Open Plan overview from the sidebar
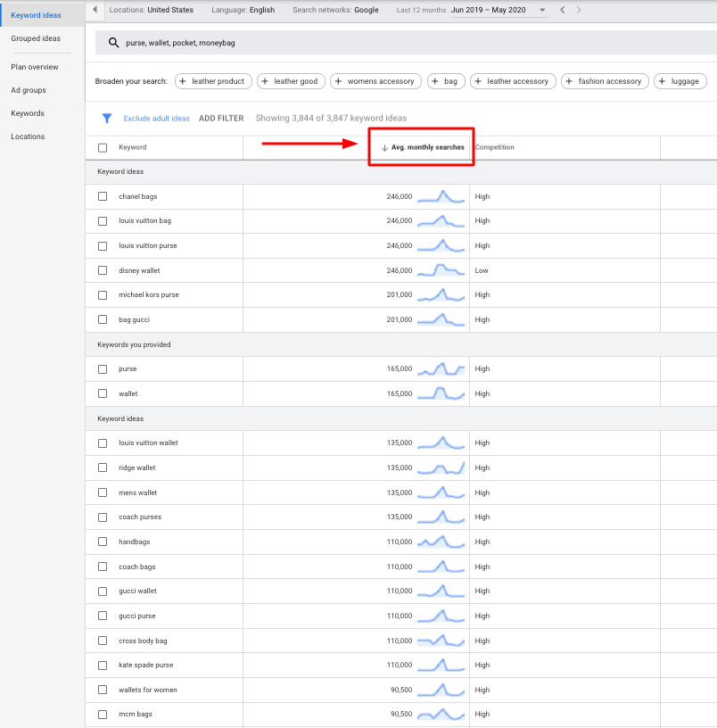The width and height of the screenshot is (717, 728). tap(34, 66)
